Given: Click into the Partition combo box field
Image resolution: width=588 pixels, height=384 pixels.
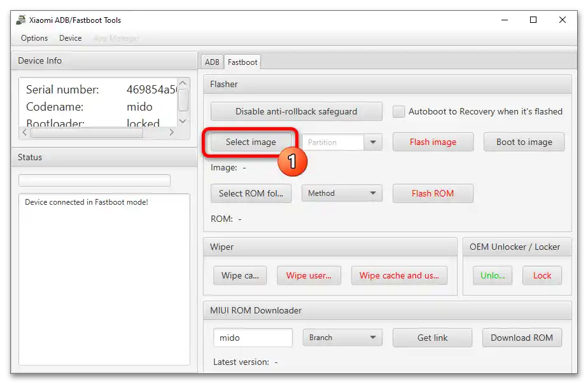Looking at the screenshot, I should click(333, 142).
